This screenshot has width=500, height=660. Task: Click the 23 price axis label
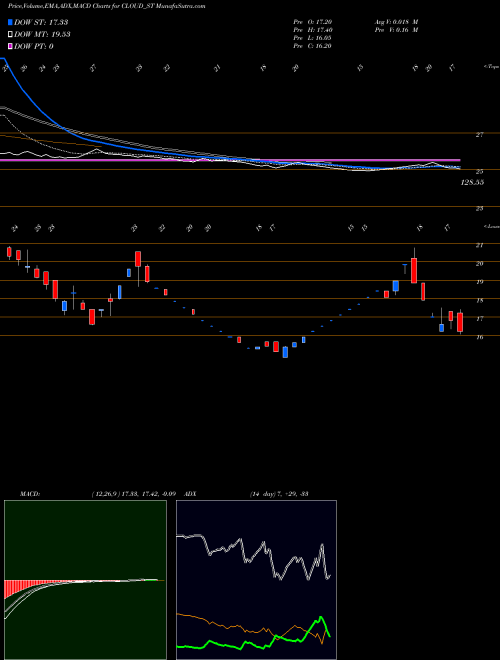click(x=479, y=208)
